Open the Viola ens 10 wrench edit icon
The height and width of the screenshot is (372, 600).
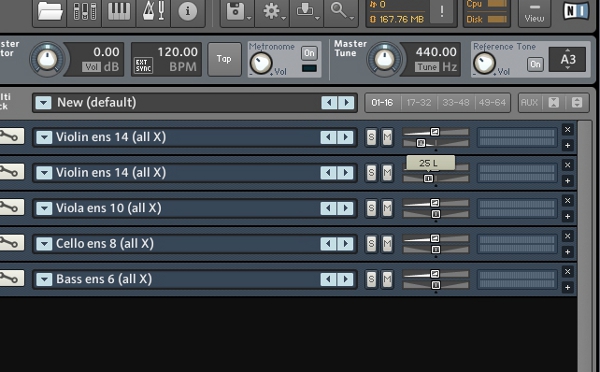click(x=11, y=207)
